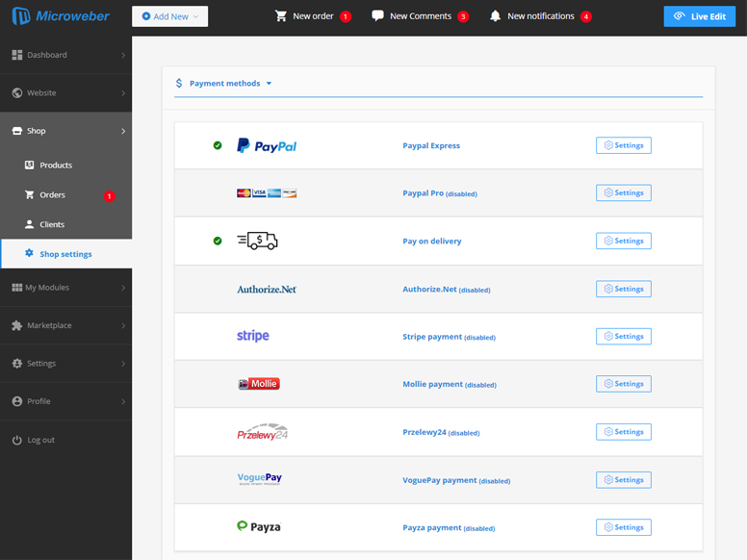Expand the Marketplace chevron
This screenshot has width=747, height=560.
click(x=123, y=326)
